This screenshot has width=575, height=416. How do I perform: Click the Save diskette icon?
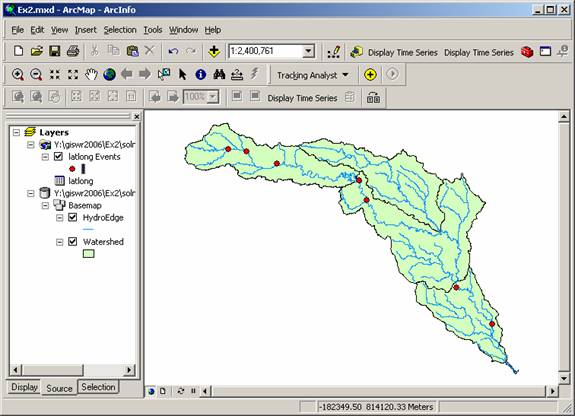pyautogui.click(x=55, y=51)
